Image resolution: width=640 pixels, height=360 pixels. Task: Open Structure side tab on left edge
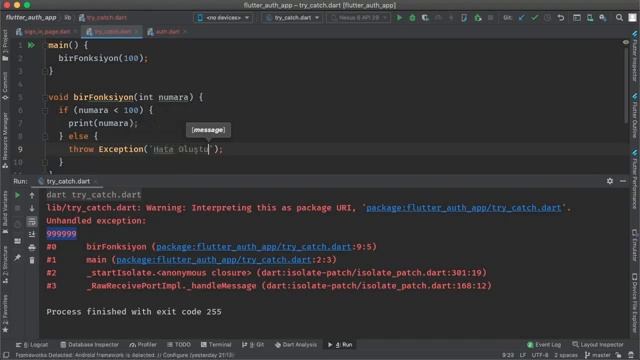pos(5,264)
